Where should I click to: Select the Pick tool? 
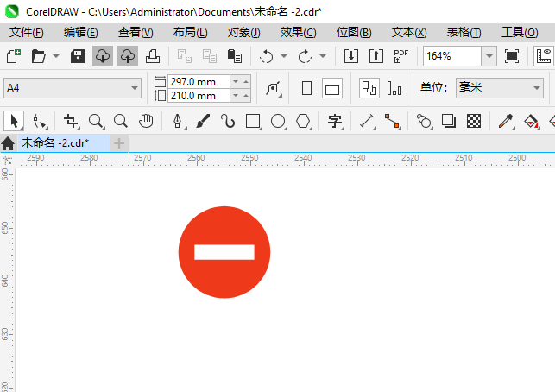(14, 121)
